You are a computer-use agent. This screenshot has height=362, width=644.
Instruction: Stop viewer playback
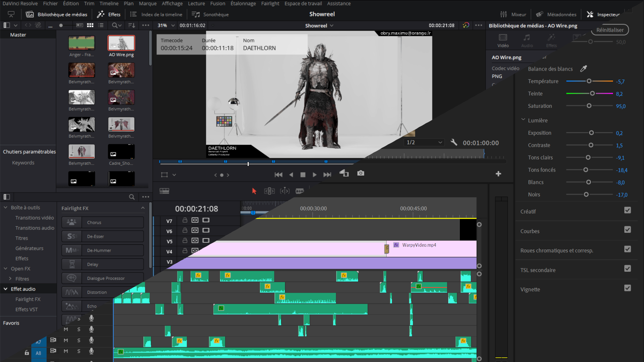pyautogui.click(x=303, y=175)
